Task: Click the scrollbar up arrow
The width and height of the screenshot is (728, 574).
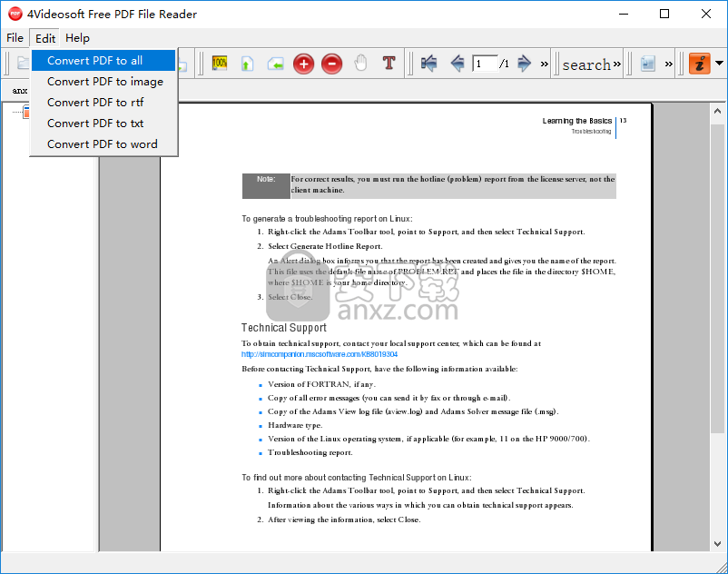Action: [x=717, y=112]
